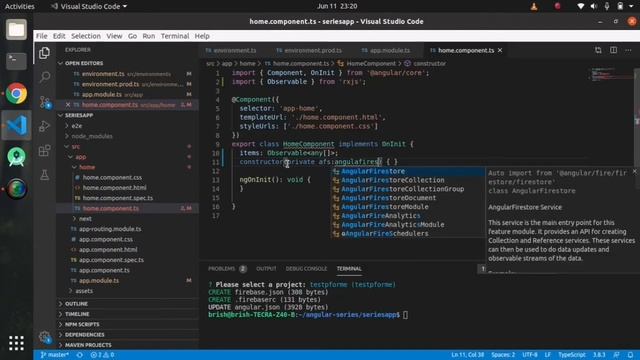Click UTF-8 encoding in status bar

(x=530, y=355)
